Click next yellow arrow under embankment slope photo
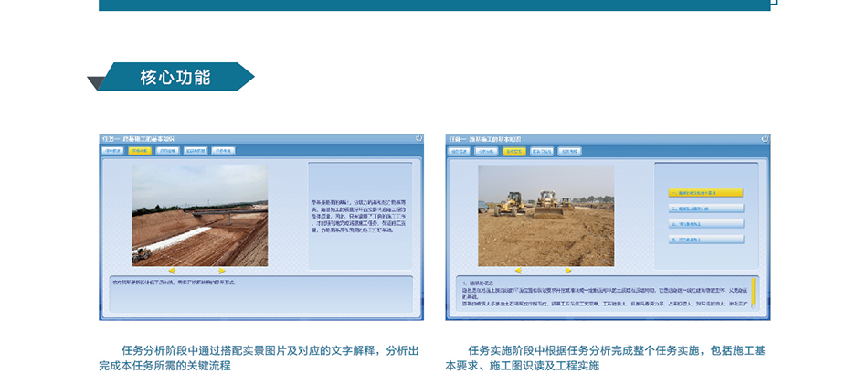Viewport: 868px width, 385px height. [x=221, y=271]
